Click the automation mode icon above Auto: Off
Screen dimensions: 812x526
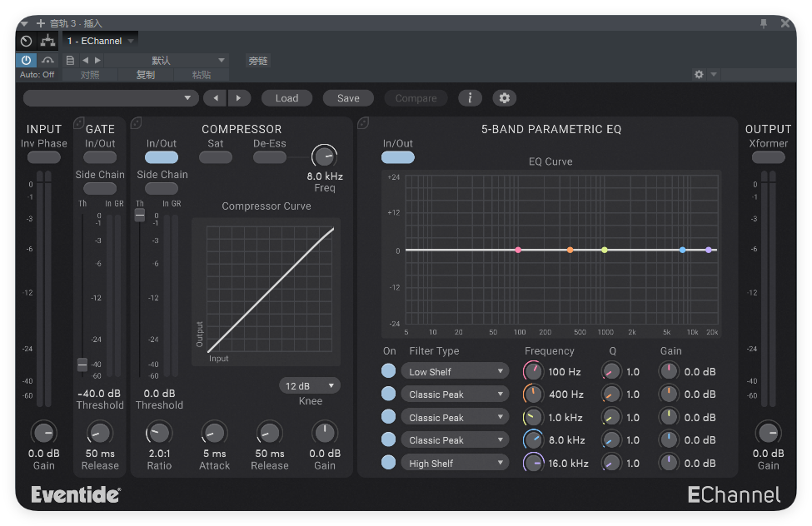pyautogui.click(x=47, y=61)
